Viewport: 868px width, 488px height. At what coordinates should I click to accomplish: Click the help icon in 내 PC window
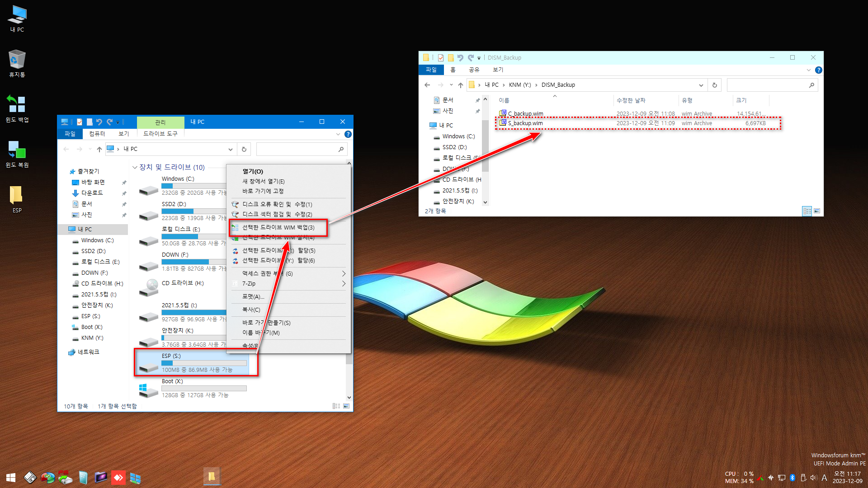[348, 134]
